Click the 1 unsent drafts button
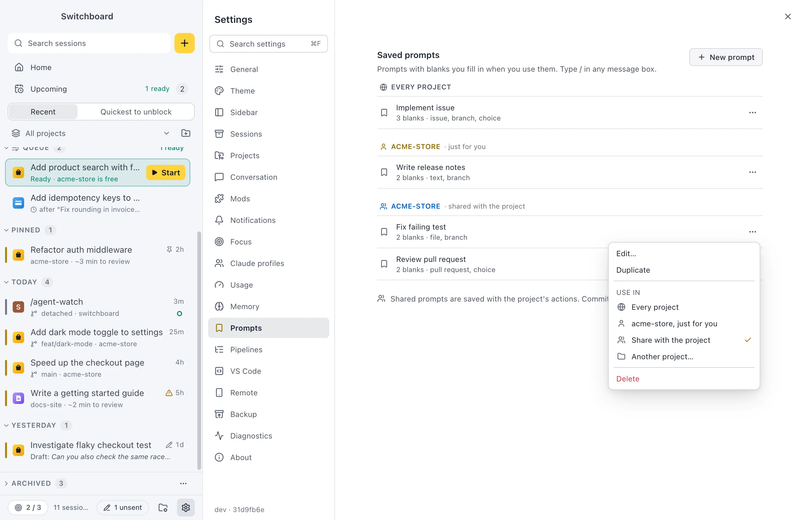The image size is (812, 520). (x=123, y=507)
